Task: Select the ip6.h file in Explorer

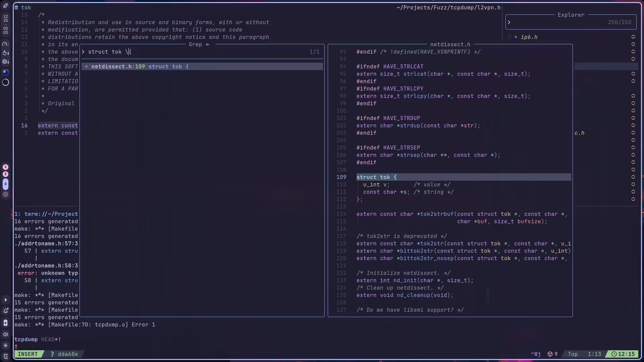Action: pyautogui.click(x=529, y=37)
